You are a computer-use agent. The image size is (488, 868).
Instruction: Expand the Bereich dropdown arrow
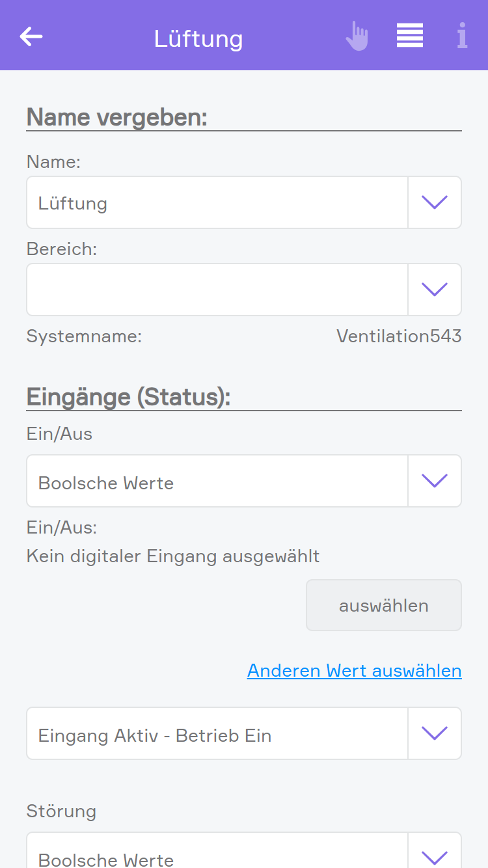(x=435, y=290)
